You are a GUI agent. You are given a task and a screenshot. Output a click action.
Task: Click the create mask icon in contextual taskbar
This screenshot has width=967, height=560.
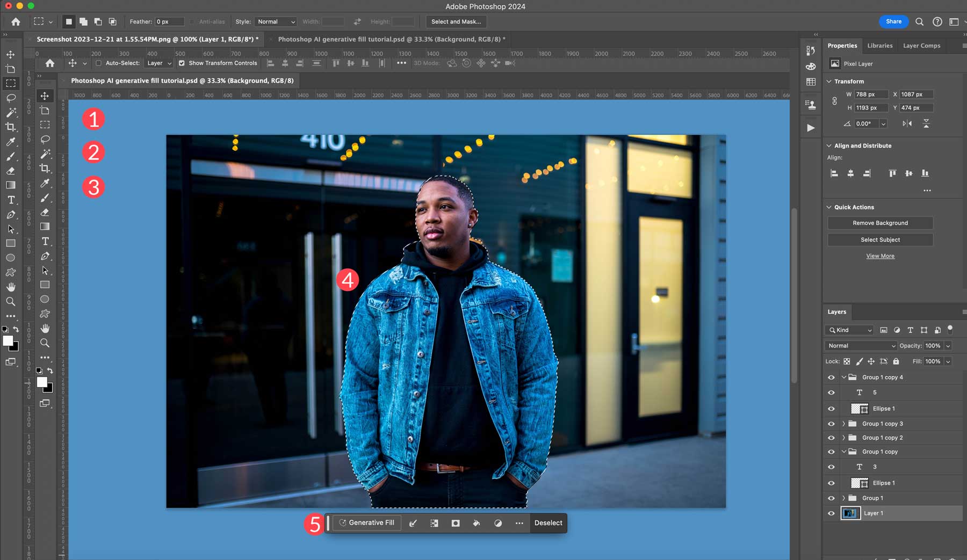tap(455, 522)
